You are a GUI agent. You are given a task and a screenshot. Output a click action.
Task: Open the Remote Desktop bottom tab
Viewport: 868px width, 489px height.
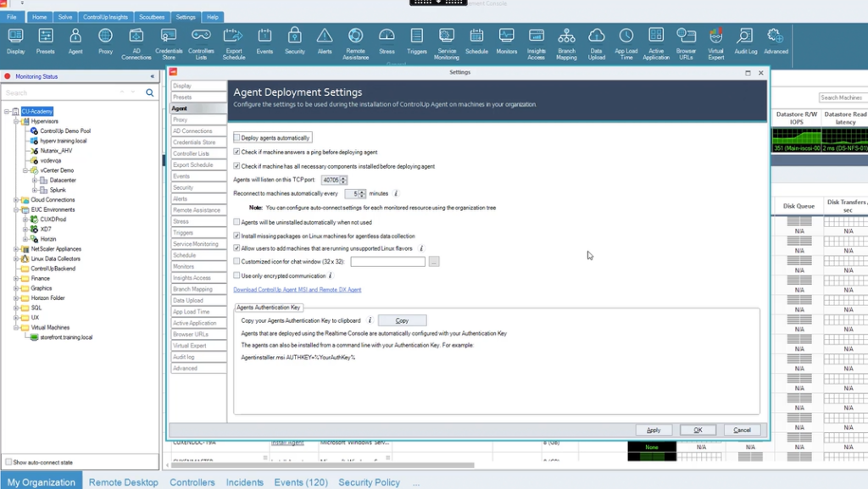pos(124,482)
